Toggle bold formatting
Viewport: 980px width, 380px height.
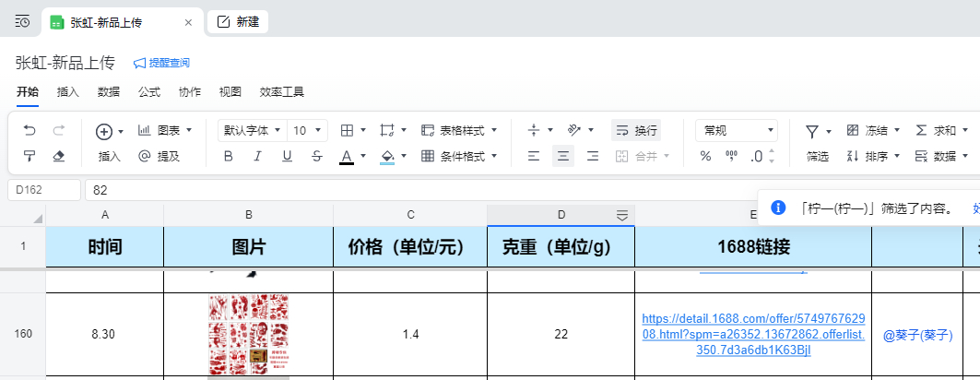(x=229, y=156)
